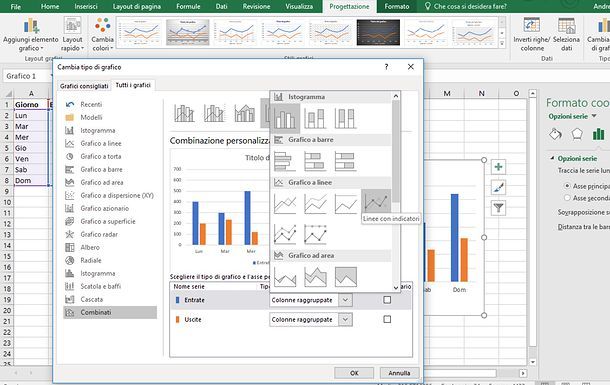610x385 pixels.
Task: Click funnel chart filters button
Action: click(x=498, y=208)
